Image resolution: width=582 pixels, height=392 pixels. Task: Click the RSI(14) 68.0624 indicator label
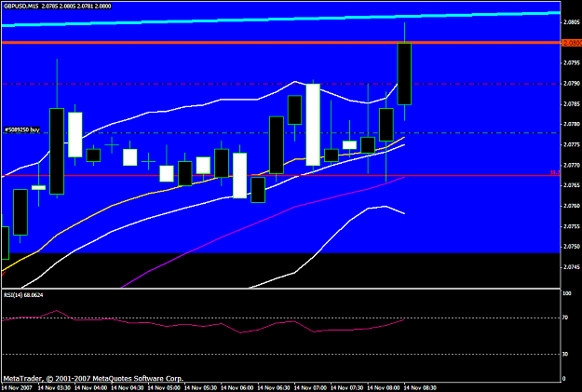(23, 295)
